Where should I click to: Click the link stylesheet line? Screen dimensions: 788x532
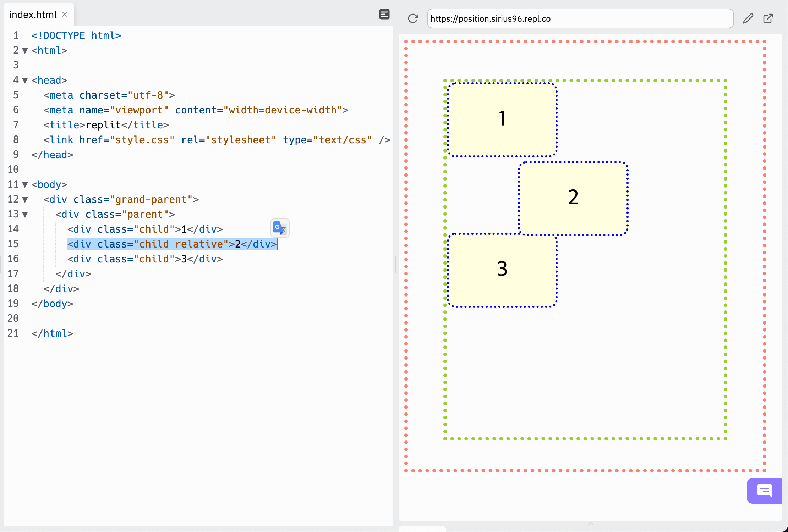[x=217, y=140]
